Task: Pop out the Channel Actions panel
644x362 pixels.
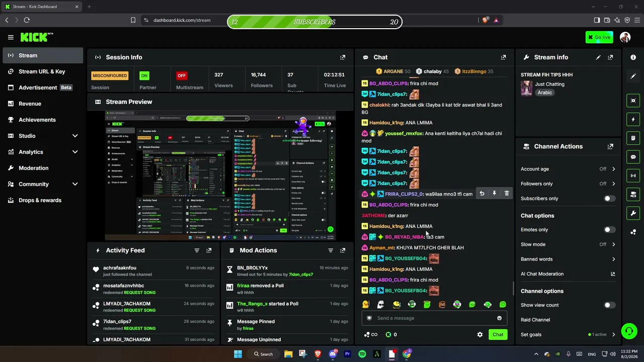Action: pyautogui.click(x=610, y=146)
